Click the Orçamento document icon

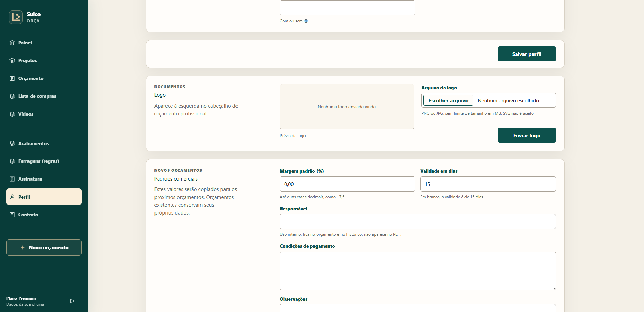[12, 78]
